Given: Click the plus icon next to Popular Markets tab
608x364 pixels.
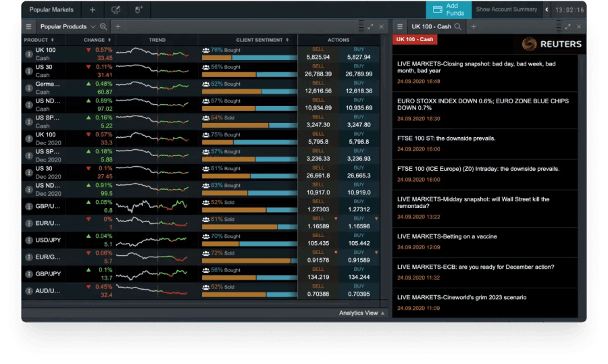Looking at the screenshot, I should click(93, 10).
